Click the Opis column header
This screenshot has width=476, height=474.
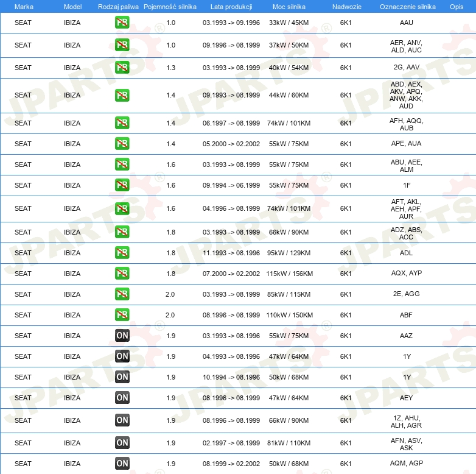pos(457,7)
